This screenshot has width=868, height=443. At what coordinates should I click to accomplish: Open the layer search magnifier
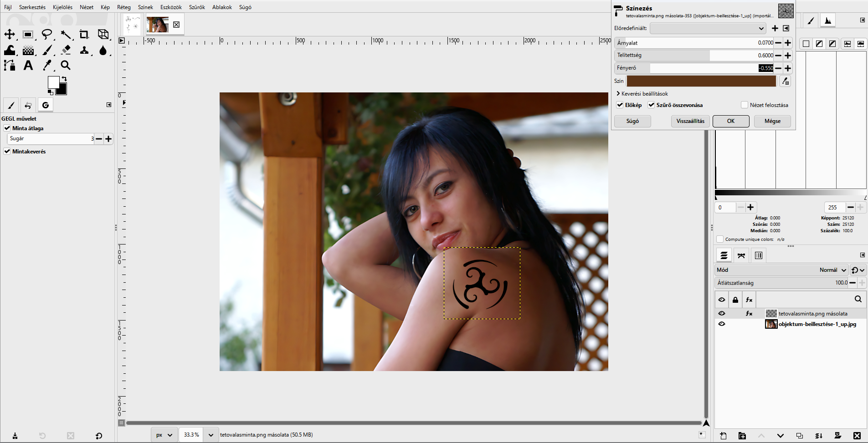pyautogui.click(x=858, y=299)
